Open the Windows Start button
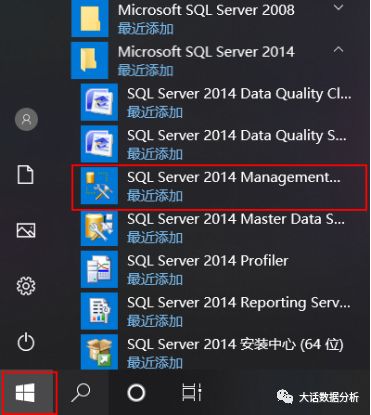This screenshot has width=371, height=415. [25, 392]
